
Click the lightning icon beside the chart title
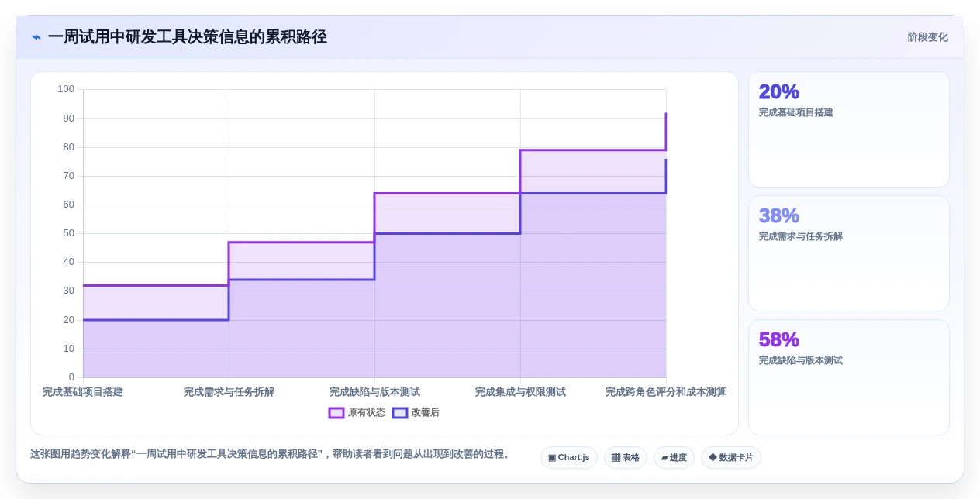[36, 37]
